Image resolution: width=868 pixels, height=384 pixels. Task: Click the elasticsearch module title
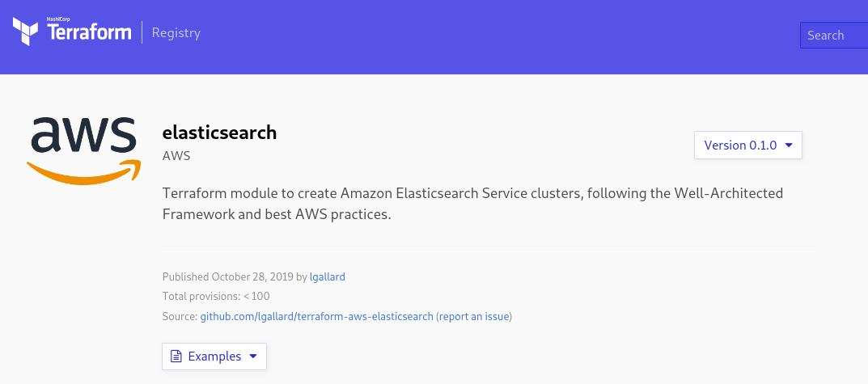tap(219, 133)
